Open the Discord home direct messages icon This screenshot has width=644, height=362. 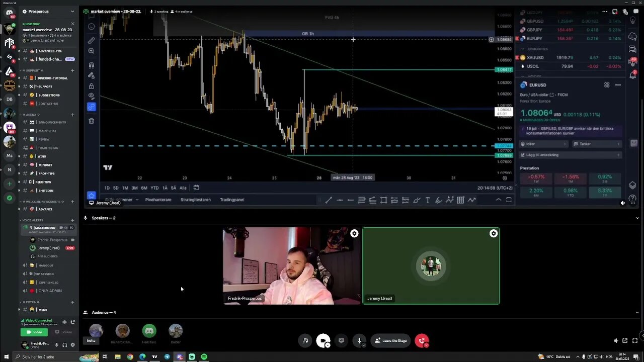click(9, 13)
